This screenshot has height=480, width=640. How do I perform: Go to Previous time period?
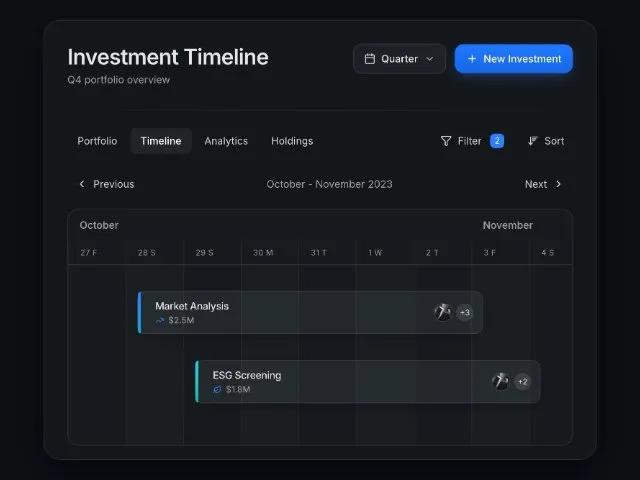pyautogui.click(x=107, y=184)
